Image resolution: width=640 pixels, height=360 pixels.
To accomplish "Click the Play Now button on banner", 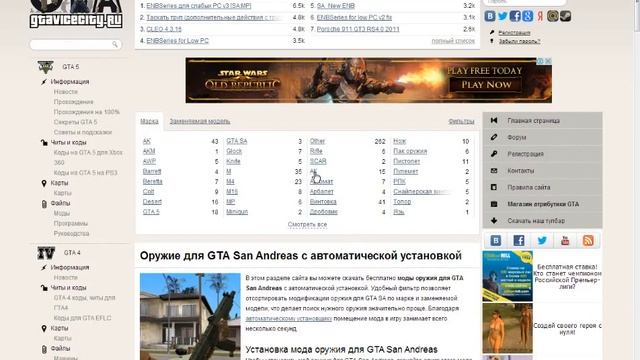I will point(486,85).
